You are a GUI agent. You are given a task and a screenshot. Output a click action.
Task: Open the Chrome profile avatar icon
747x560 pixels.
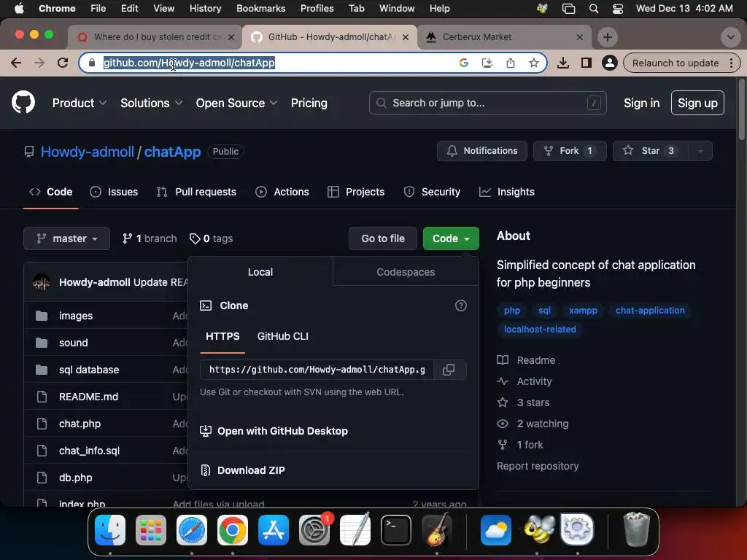tap(610, 63)
